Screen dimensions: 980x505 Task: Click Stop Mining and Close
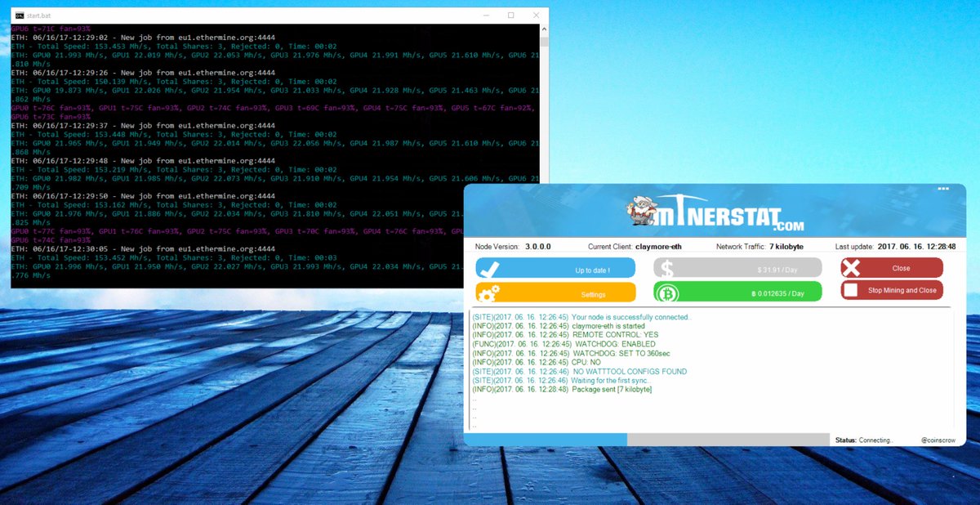[x=892, y=290]
